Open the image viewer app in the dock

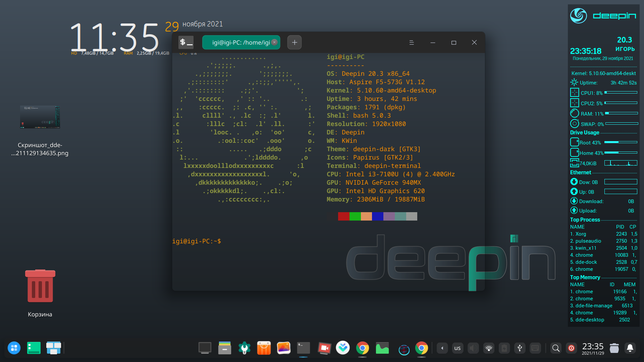(x=284, y=348)
